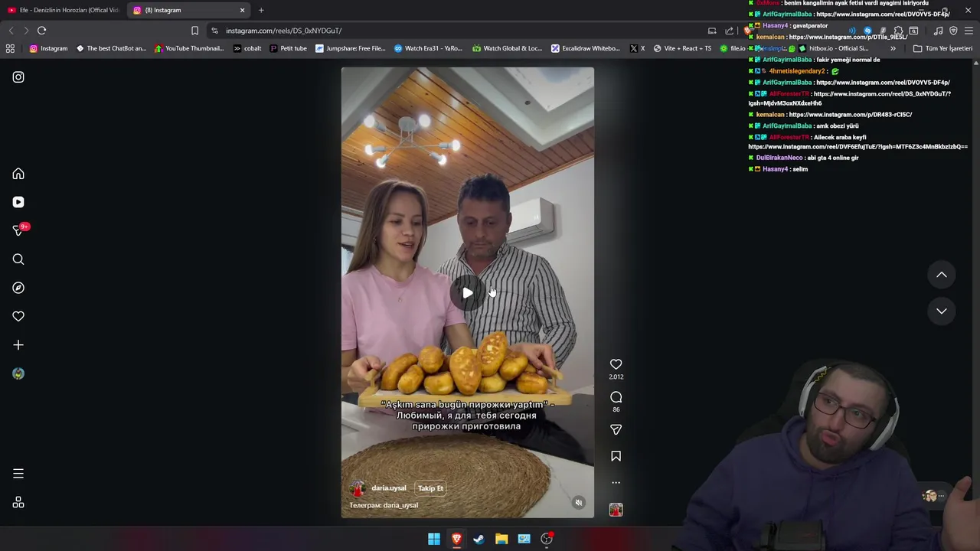Open the apps grid in bookmarks bar
The image size is (980, 551).
[x=10, y=48]
